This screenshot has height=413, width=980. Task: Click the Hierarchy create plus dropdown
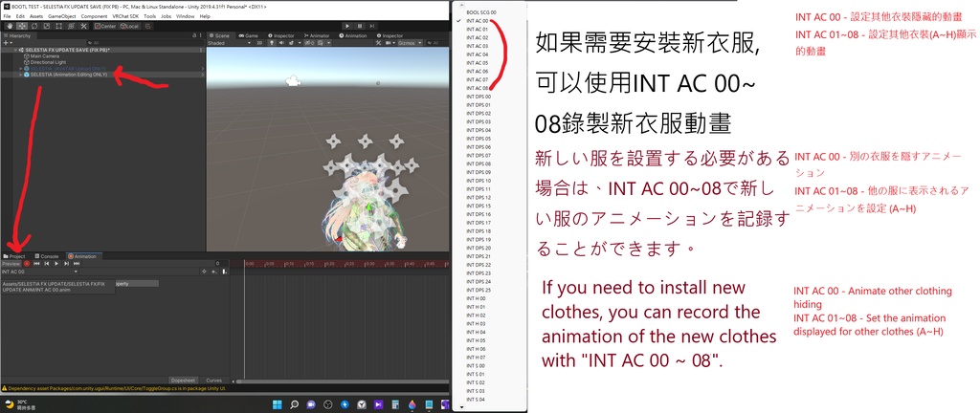coord(8,43)
